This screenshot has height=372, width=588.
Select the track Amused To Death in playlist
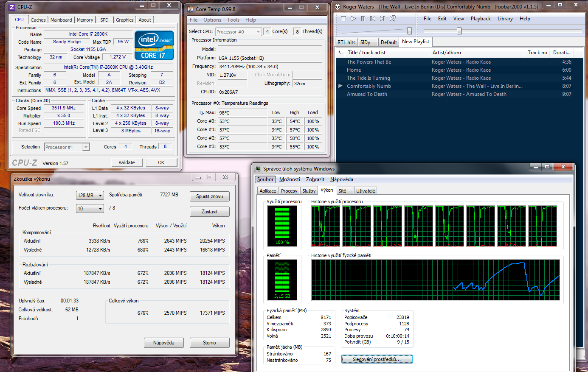point(367,94)
